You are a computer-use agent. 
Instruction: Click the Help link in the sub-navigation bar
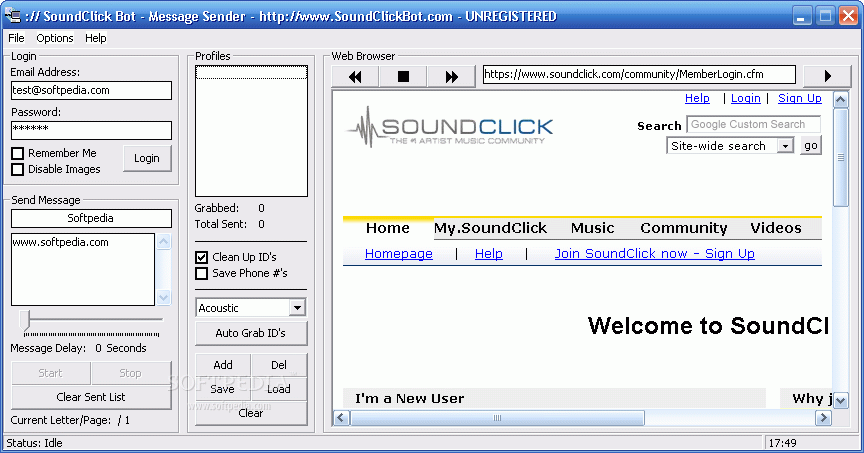coord(489,254)
